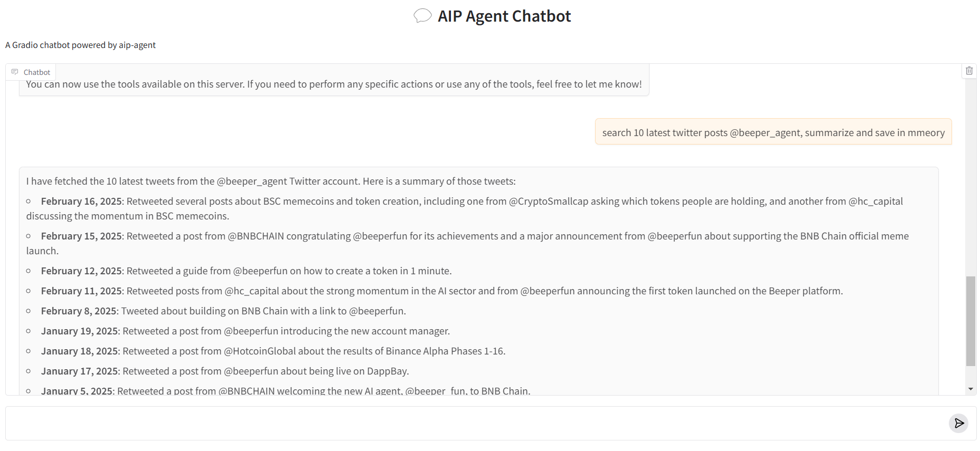
Task: Click the chat scrollbar down arrow
Action: pos(970,389)
